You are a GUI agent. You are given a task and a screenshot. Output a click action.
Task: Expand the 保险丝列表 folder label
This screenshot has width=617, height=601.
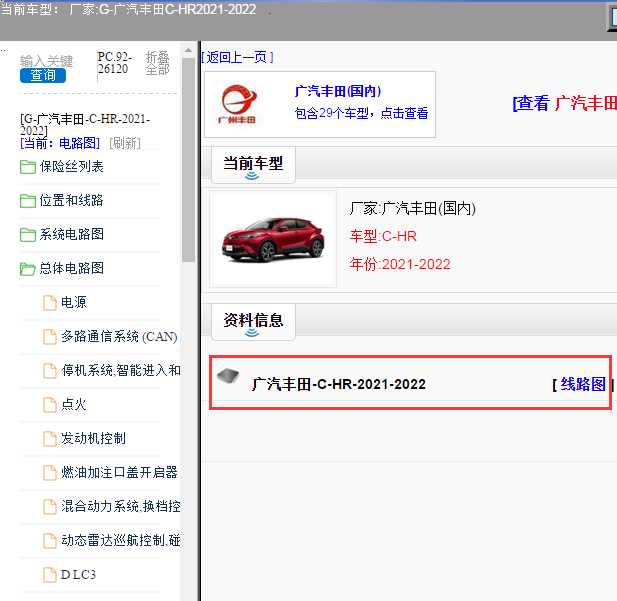point(72,167)
